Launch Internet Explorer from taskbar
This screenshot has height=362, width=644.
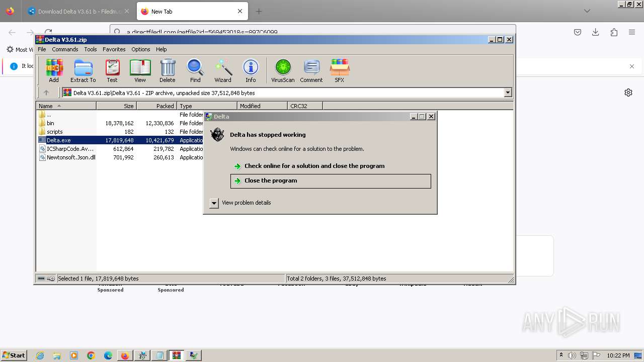pos(40,355)
